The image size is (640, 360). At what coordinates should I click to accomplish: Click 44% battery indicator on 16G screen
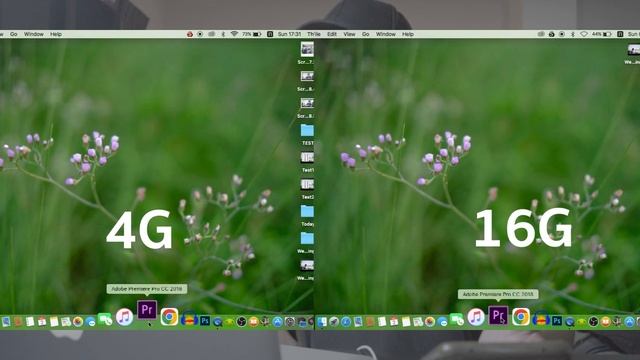pyautogui.click(x=602, y=34)
